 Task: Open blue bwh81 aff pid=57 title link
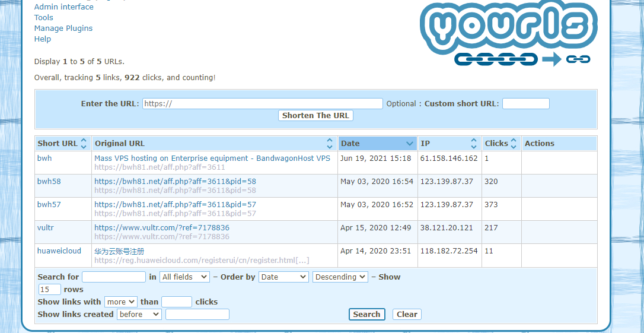tap(176, 204)
